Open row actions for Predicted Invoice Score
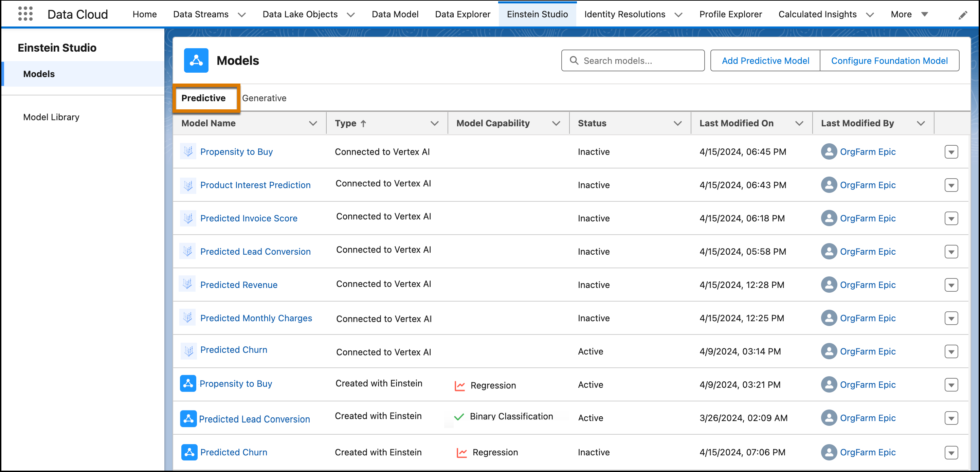The width and height of the screenshot is (980, 472). 951,219
